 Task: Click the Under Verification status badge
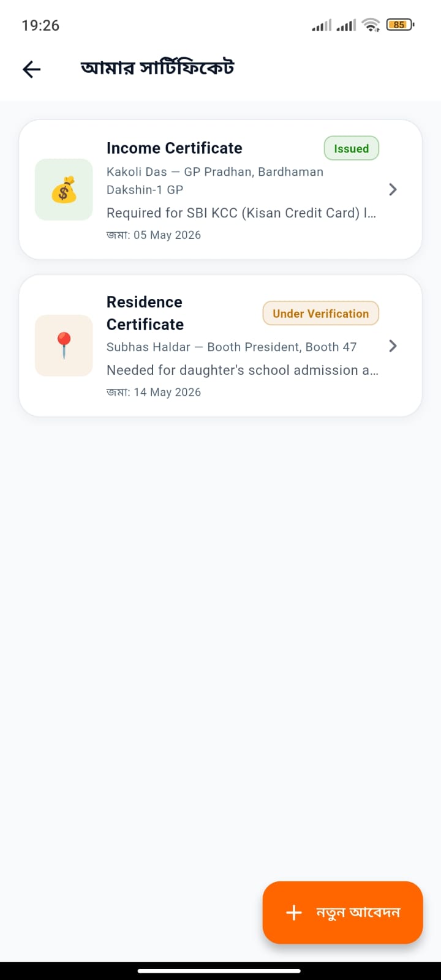(x=321, y=313)
